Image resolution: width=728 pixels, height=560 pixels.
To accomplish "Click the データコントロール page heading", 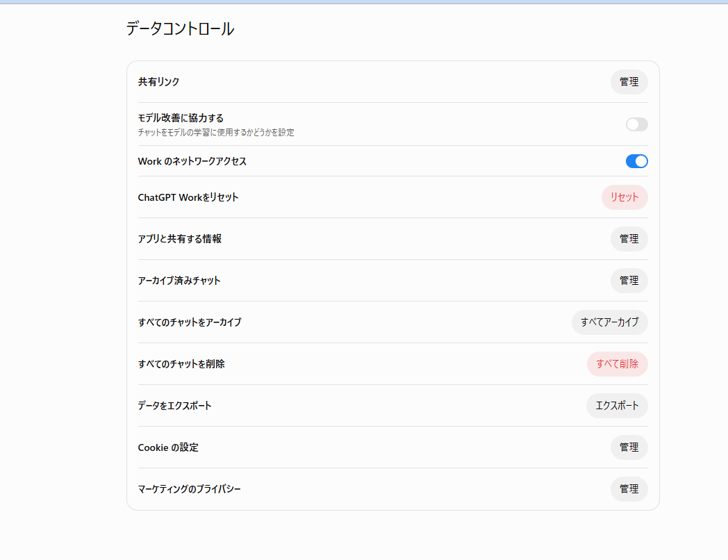I will coord(180,28).
